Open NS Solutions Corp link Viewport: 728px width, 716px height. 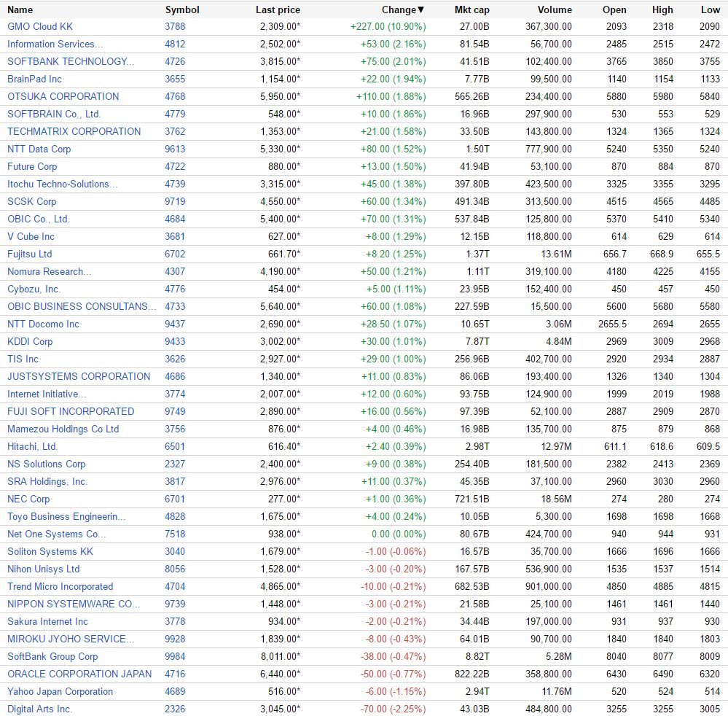pyautogui.click(x=47, y=464)
